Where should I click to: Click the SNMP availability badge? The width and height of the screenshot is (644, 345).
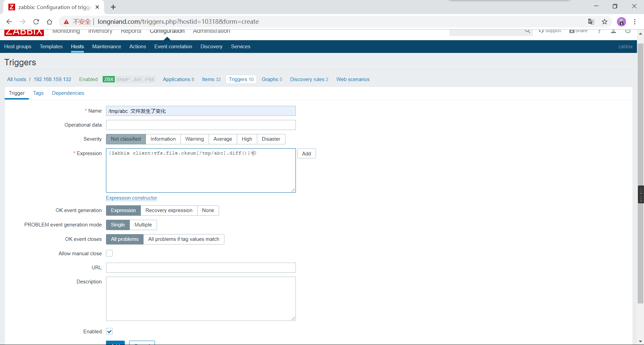(123, 79)
